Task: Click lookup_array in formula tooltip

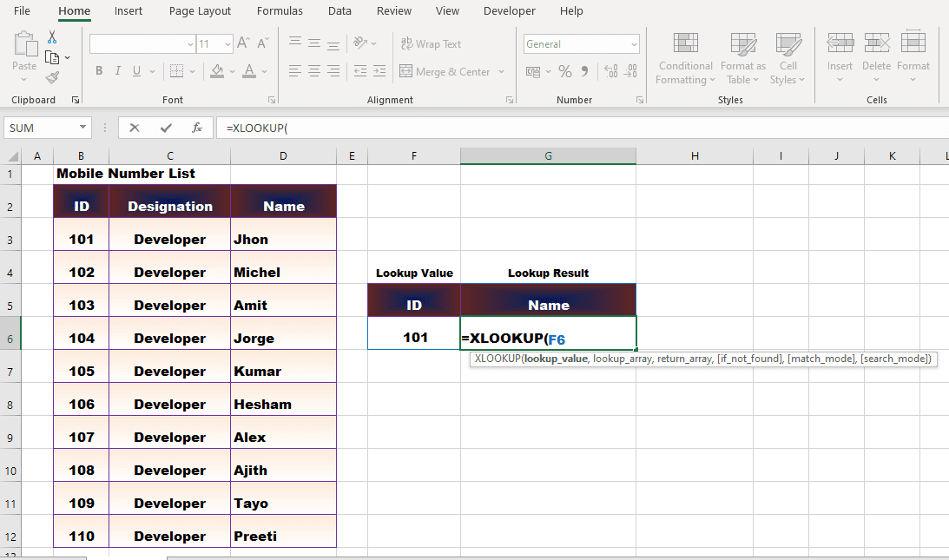Action: pos(623,359)
